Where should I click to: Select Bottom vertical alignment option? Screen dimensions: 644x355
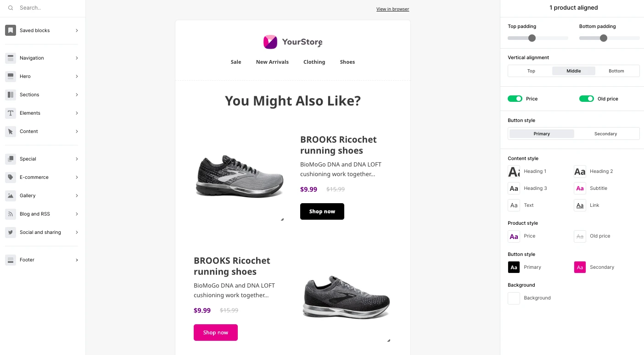pyautogui.click(x=616, y=71)
